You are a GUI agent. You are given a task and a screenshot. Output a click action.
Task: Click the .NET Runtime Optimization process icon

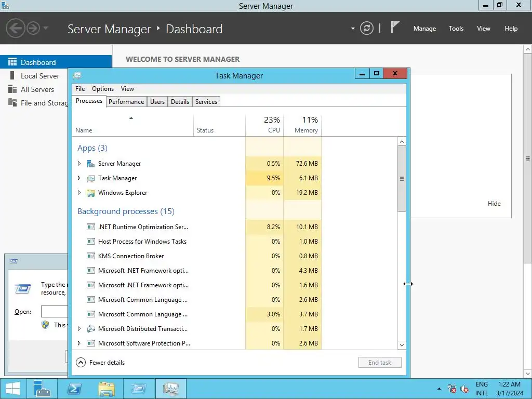point(90,227)
